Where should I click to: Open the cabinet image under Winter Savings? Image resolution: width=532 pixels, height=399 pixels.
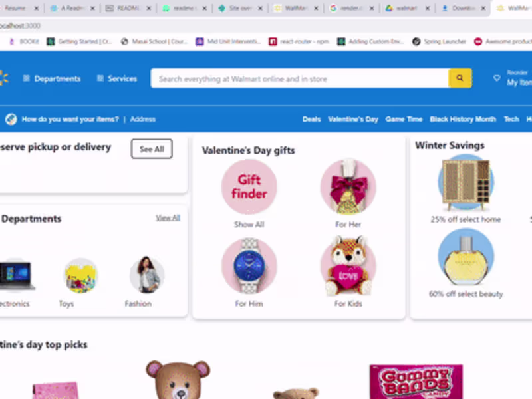click(x=466, y=182)
